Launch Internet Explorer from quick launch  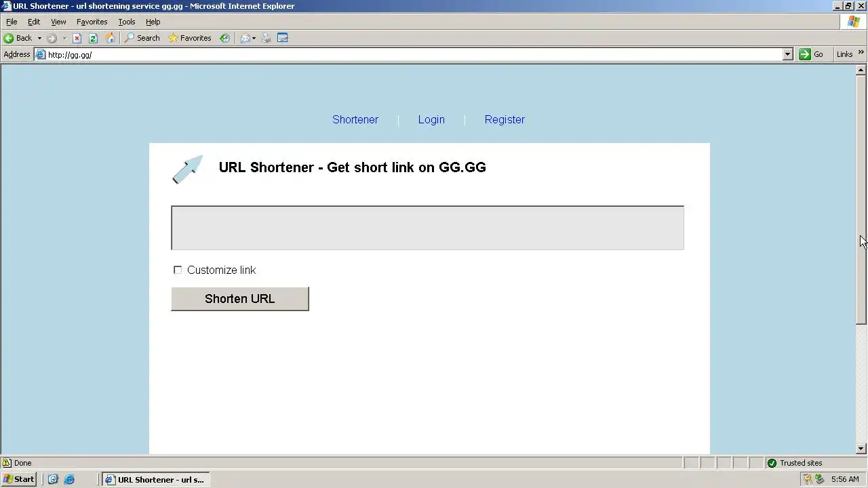(69, 479)
